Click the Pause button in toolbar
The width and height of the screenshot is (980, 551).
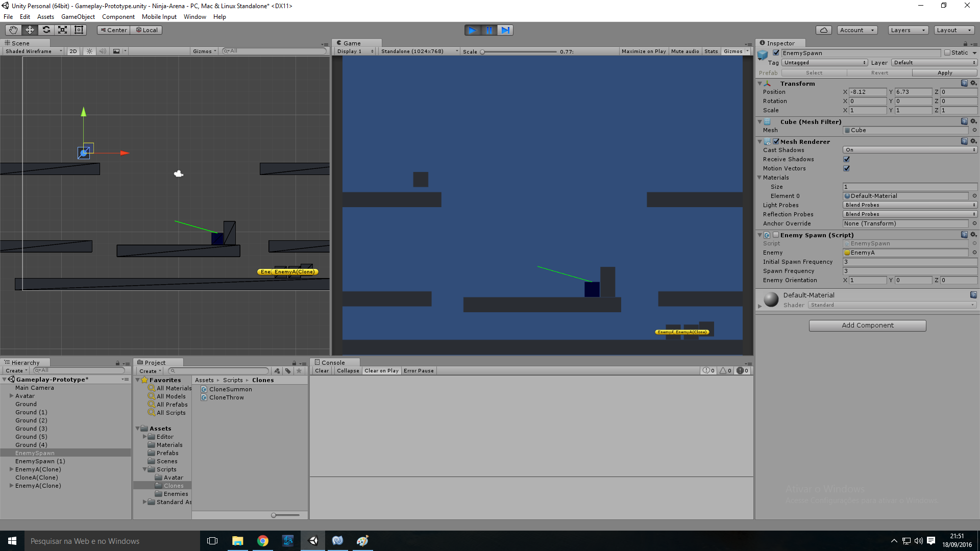point(488,30)
